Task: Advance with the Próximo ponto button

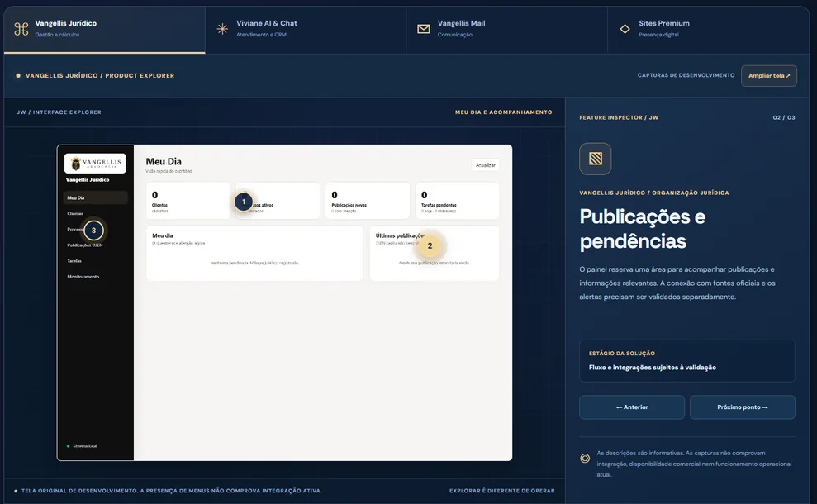Action: pyautogui.click(x=743, y=407)
